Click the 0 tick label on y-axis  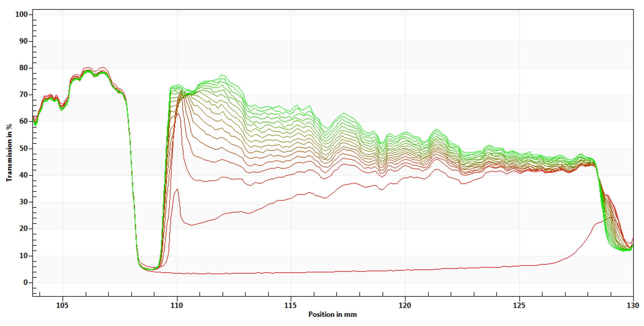(25, 282)
